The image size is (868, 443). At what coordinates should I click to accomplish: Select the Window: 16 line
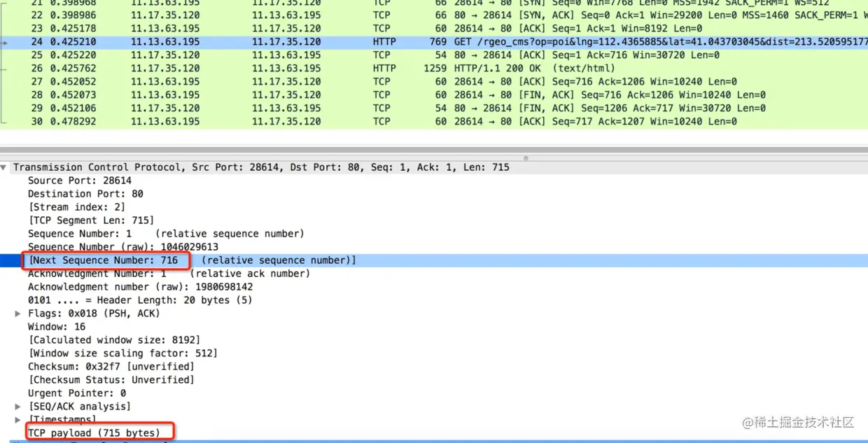point(57,327)
